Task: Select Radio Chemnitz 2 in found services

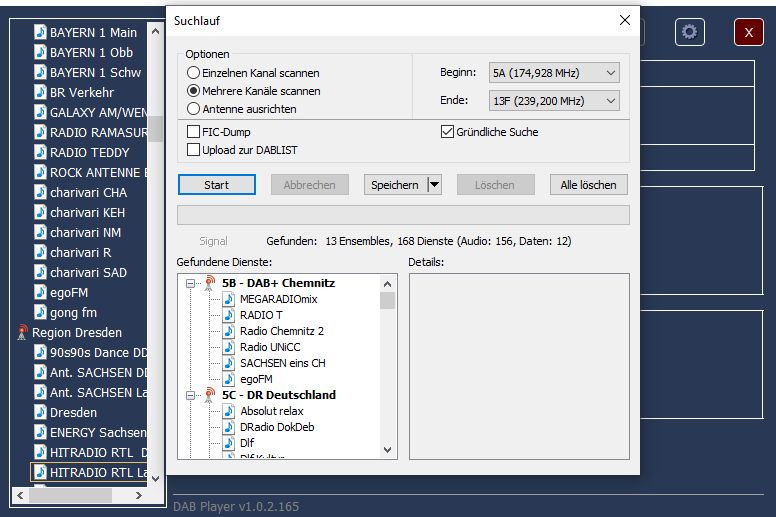Action: click(281, 331)
